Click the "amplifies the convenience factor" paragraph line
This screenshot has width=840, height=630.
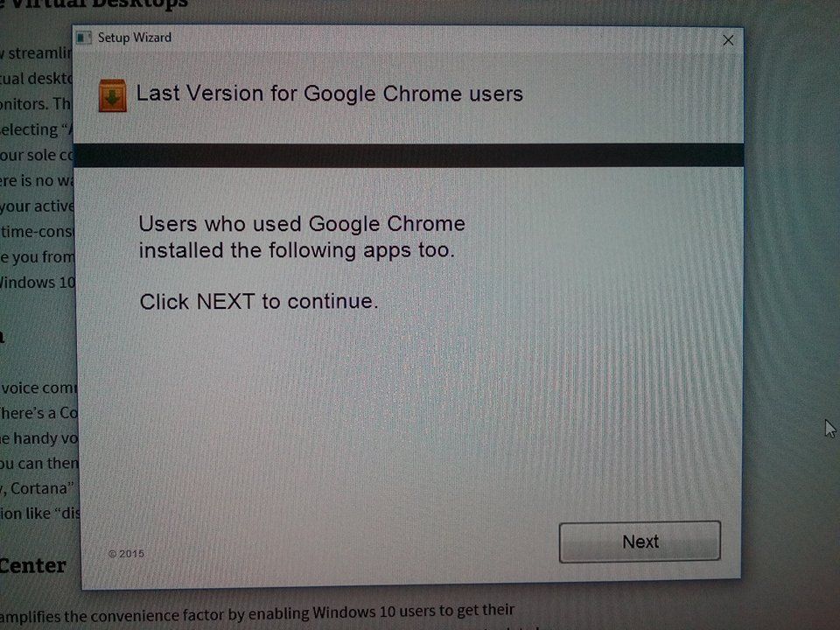[257, 613]
